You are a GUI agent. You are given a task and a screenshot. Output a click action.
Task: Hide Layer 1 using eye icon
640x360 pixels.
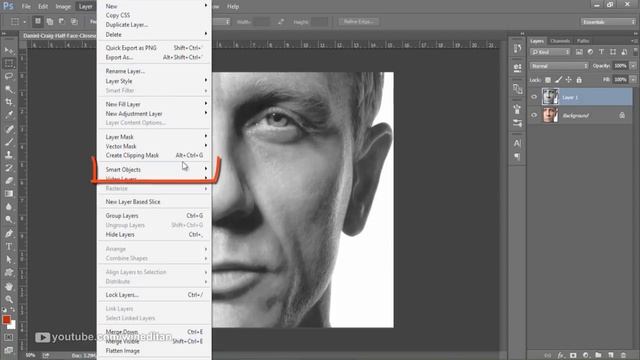[534, 97]
